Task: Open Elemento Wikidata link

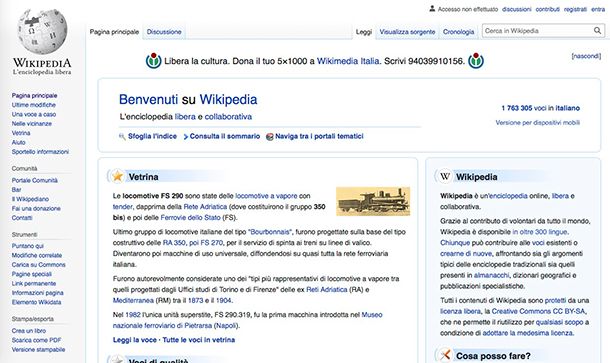Action: click(36, 302)
